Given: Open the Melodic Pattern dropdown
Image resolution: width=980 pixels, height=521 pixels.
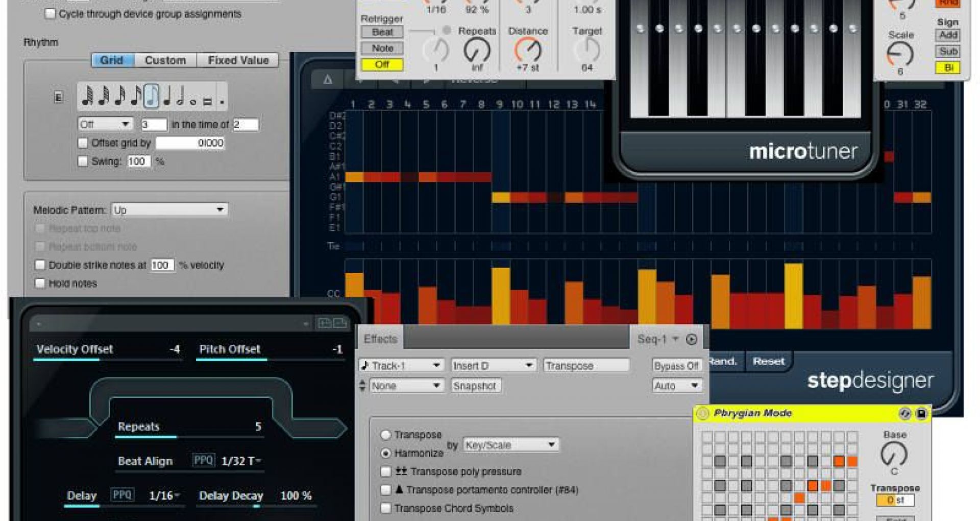Looking at the screenshot, I should click(169, 209).
